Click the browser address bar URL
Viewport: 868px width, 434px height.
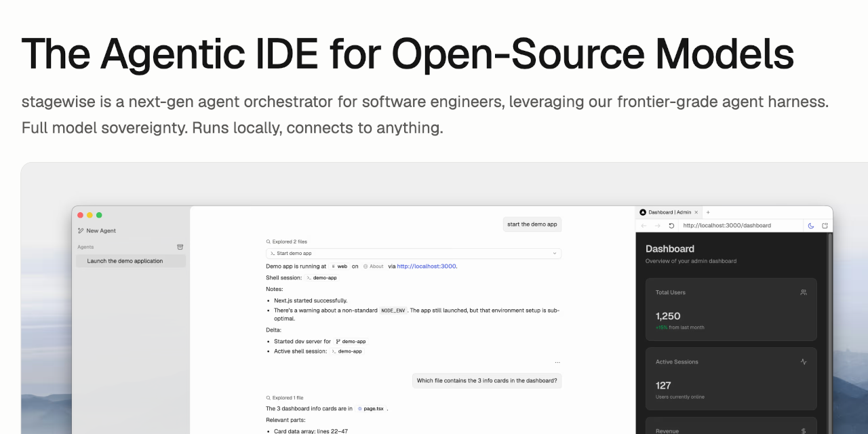(727, 226)
